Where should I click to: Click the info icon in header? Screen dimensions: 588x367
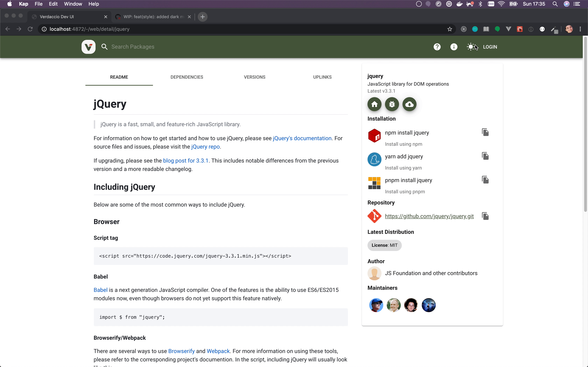point(454,47)
